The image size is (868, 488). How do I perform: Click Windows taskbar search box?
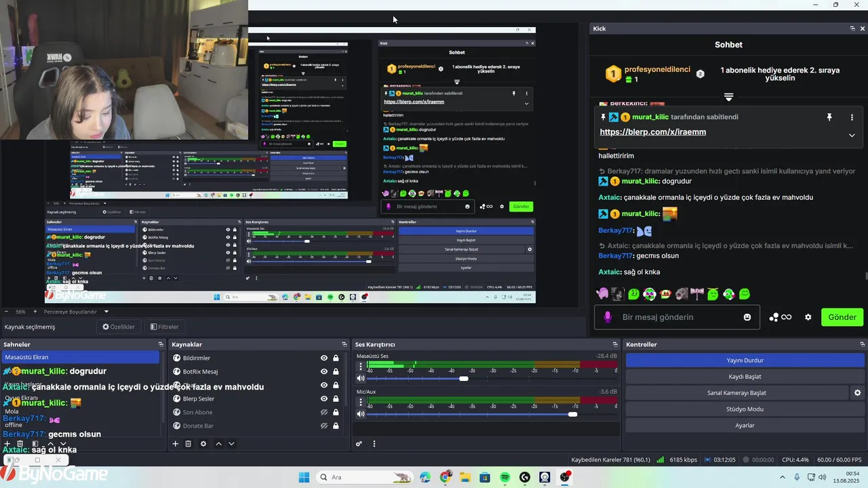click(365, 477)
